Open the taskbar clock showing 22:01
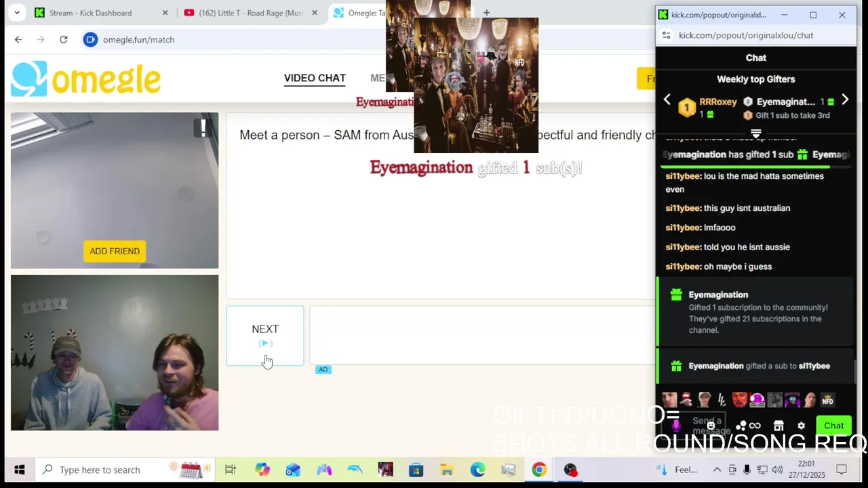 pos(807,470)
